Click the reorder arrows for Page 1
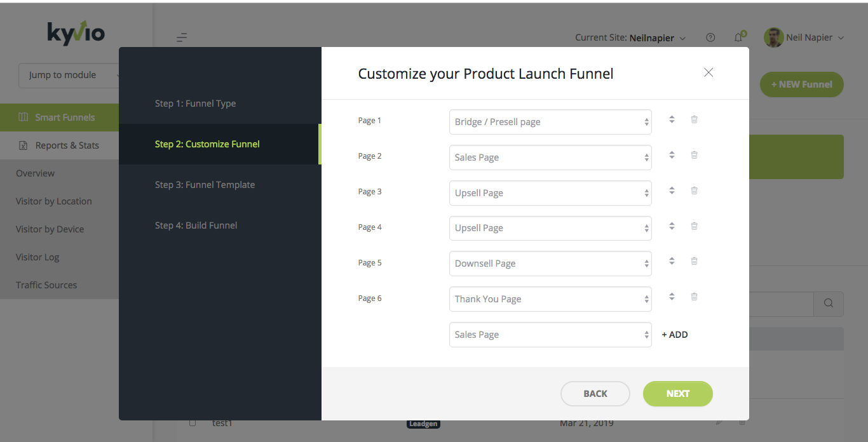868x442 pixels. (672, 119)
